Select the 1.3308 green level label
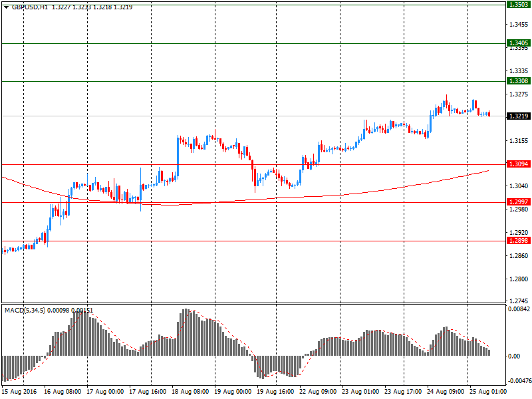 click(518, 80)
